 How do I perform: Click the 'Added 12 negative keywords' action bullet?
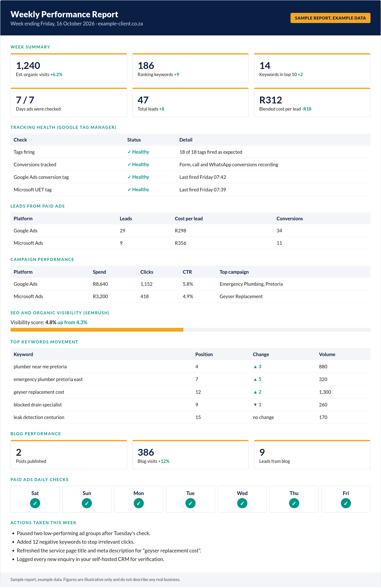(x=76, y=542)
